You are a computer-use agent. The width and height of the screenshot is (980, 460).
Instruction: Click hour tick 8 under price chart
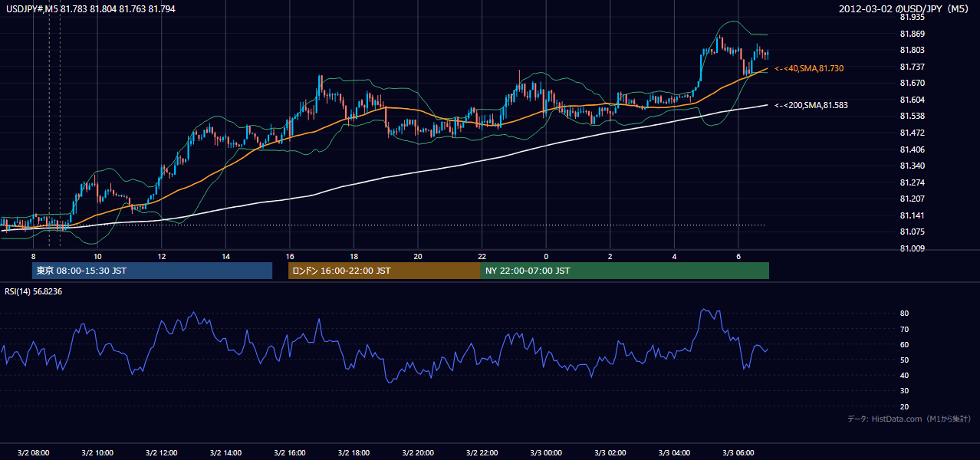33,256
